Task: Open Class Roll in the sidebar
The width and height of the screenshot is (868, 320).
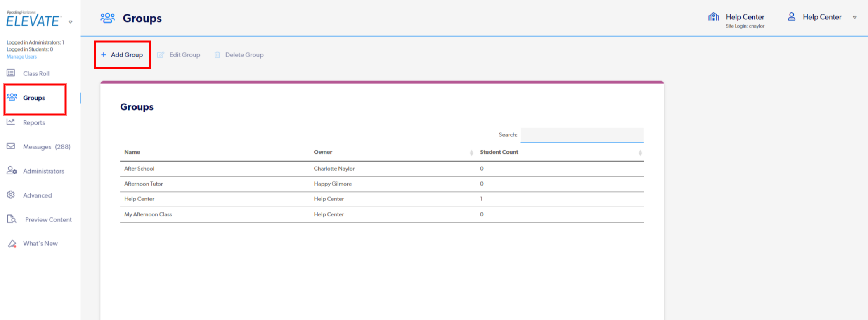Action: pyautogui.click(x=36, y=73)
